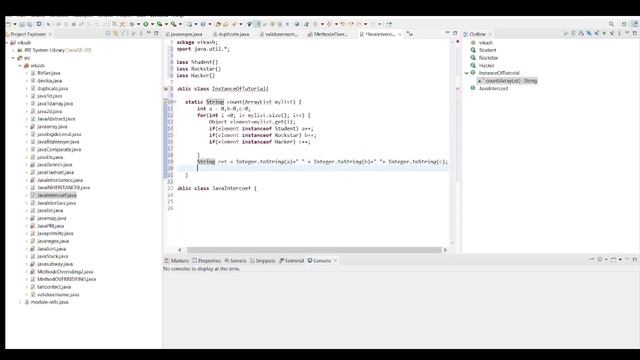Open the Debug configurations dropdown arrow

coord(138,24)
